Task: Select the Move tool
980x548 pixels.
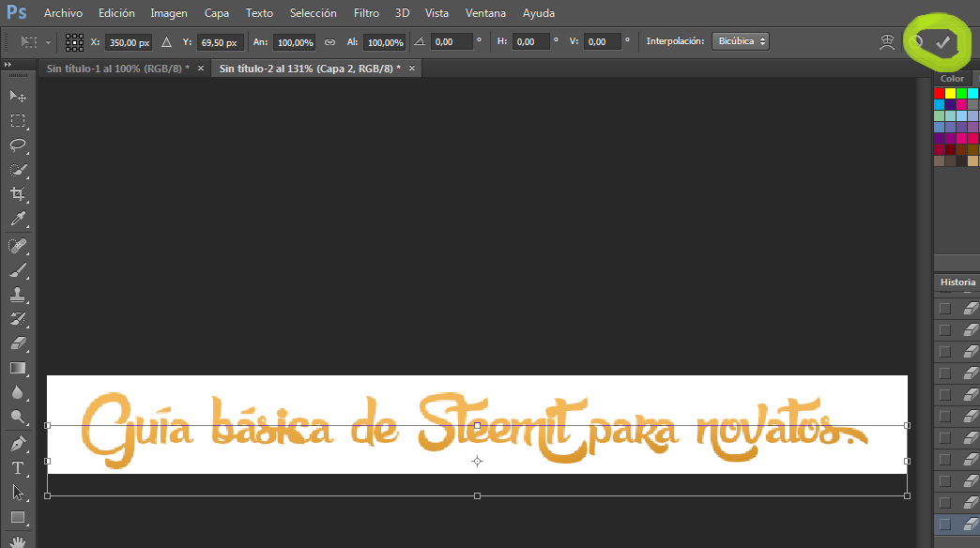Action: coord(18,96)
